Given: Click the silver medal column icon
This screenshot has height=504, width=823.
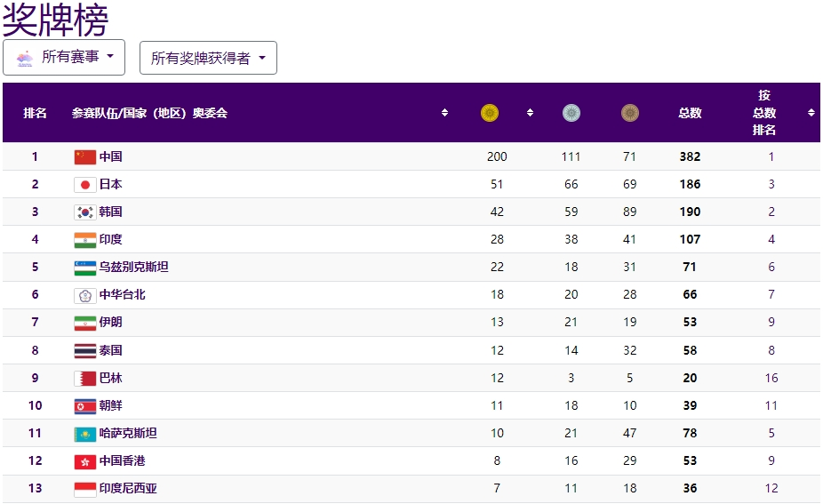Looking at the screenshot, I should coord(571,113).
